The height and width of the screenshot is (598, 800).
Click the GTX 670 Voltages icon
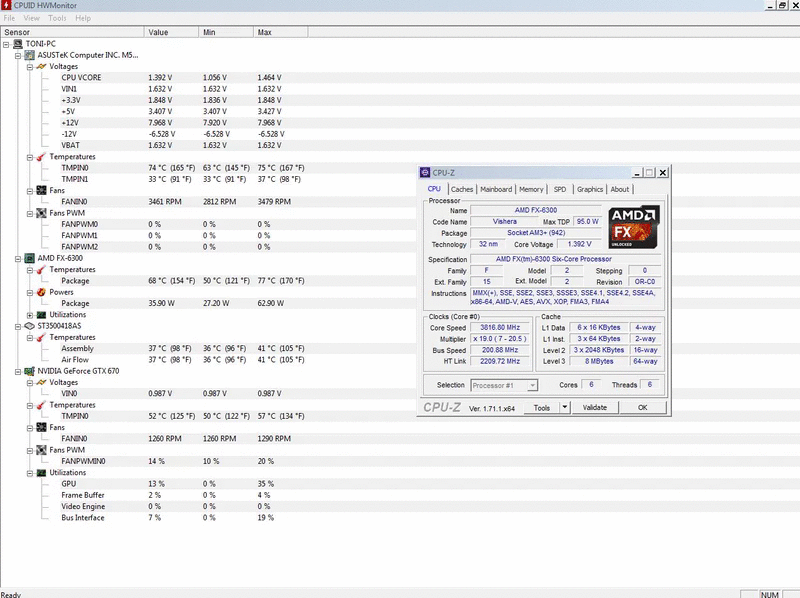[x=41, y=382]
